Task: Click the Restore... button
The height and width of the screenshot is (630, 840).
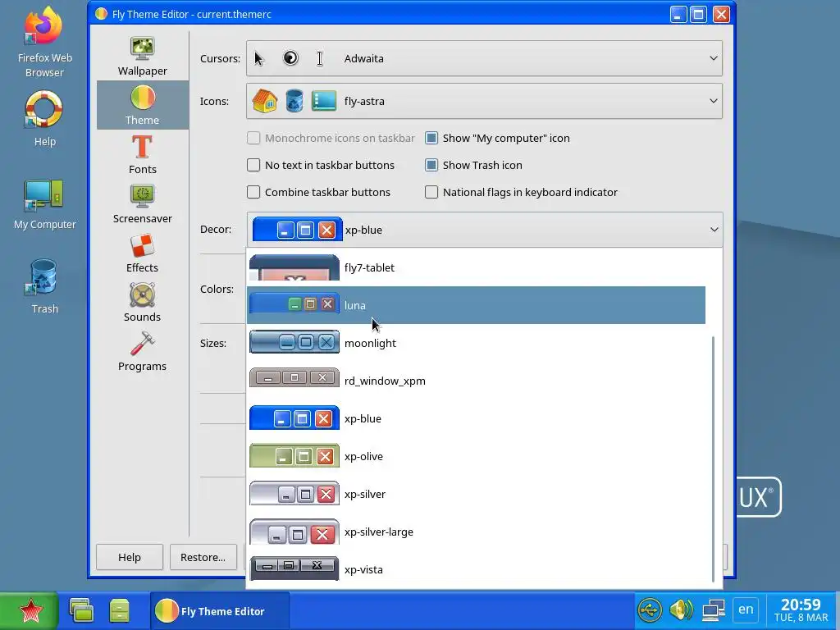Action: click(203, 557)
